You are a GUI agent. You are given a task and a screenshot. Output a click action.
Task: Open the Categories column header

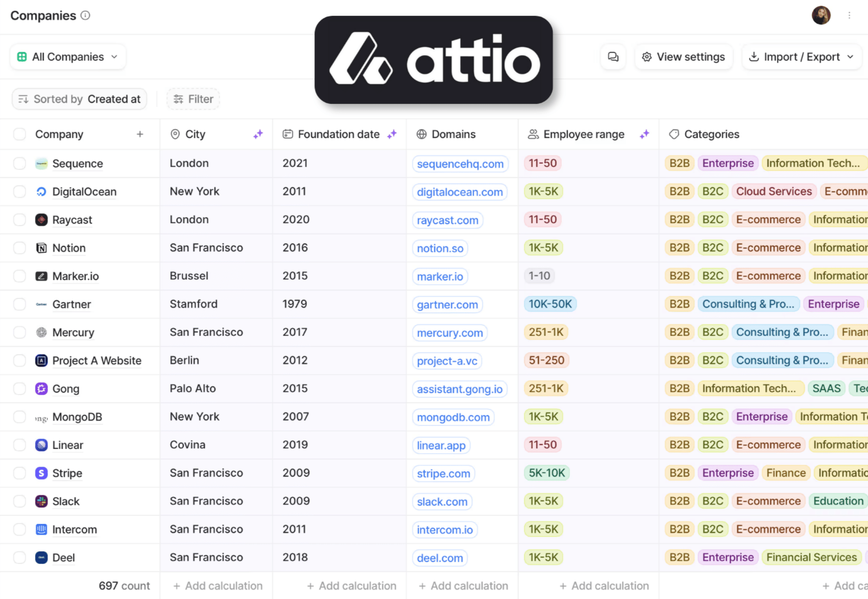[x=764, y=134]
